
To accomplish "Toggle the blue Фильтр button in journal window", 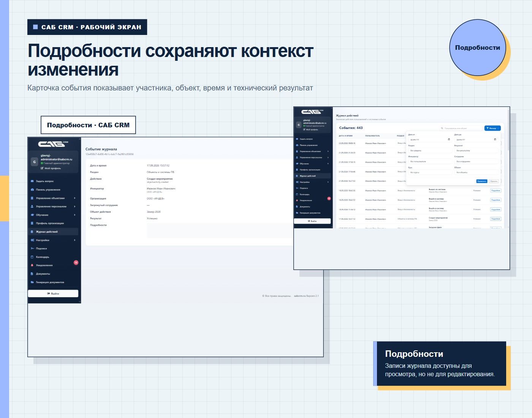I will (492, 128).
